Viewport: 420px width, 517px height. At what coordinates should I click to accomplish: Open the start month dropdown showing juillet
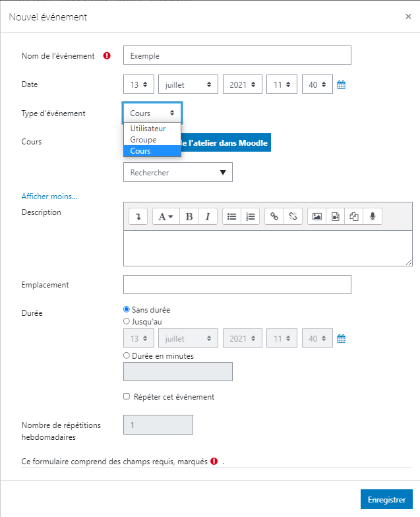pyautogui.click(x=188, y=84)
